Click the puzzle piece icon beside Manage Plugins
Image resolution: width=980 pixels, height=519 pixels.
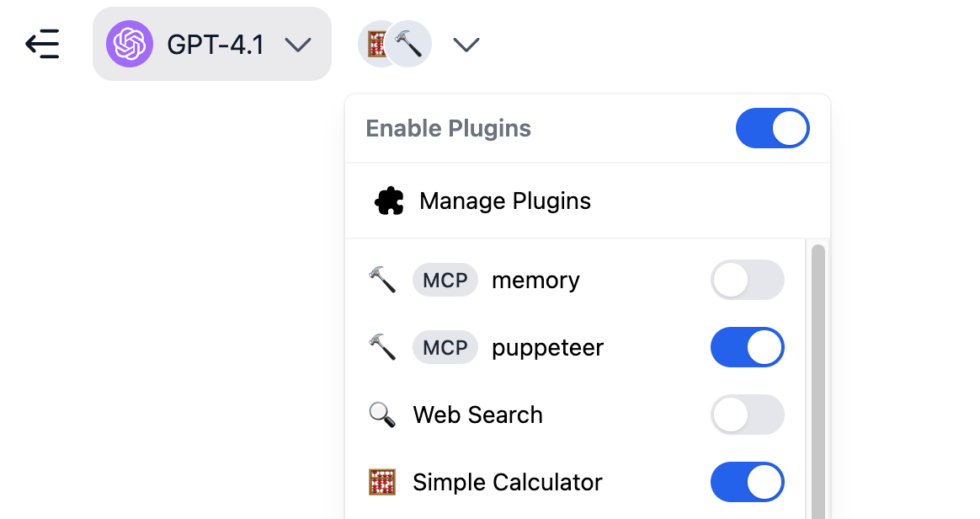pyautogui.click(x=388, y=201)
